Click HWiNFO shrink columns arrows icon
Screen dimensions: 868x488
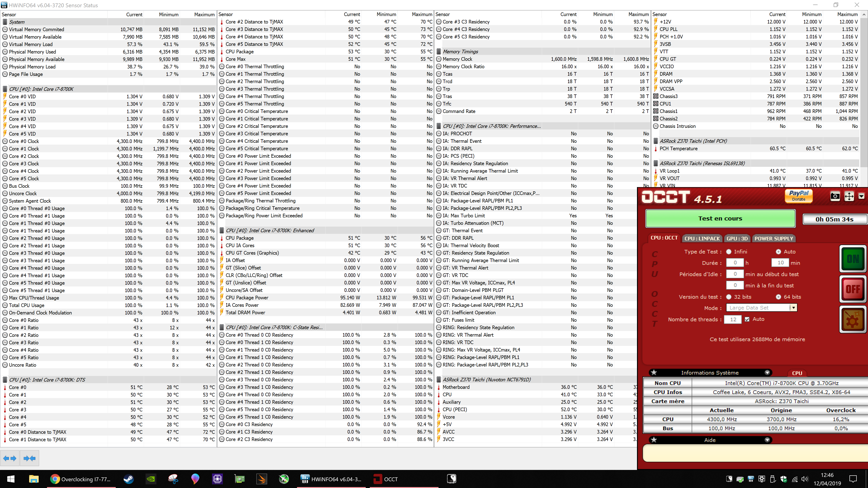click(30, 458)
